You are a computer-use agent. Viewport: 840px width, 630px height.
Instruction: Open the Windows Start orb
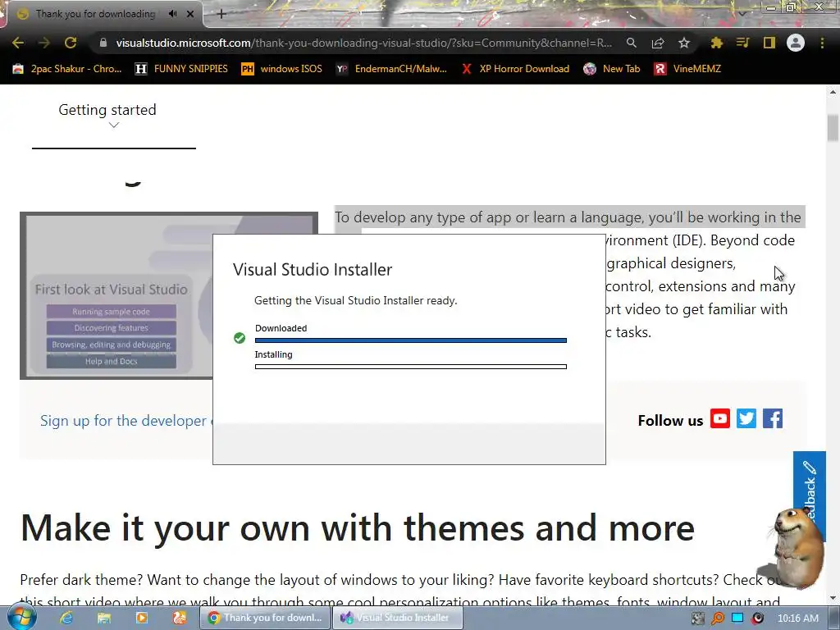[22, 617]
